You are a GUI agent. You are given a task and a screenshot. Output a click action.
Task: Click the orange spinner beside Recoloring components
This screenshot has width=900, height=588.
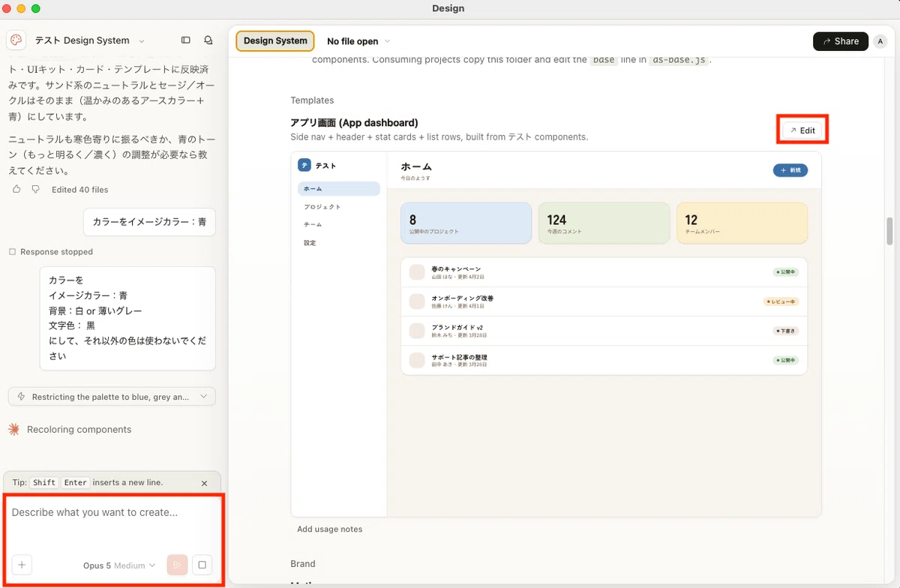click(13, 430)
